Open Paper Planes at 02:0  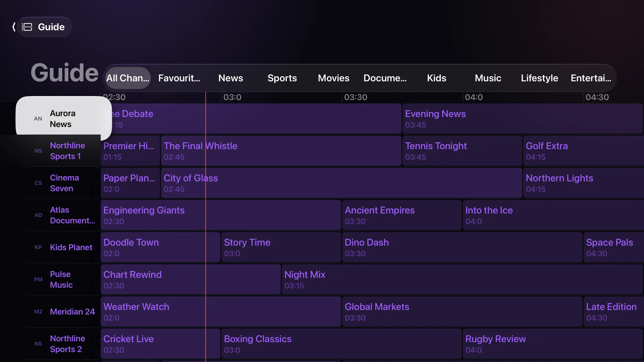coord(130,183)
